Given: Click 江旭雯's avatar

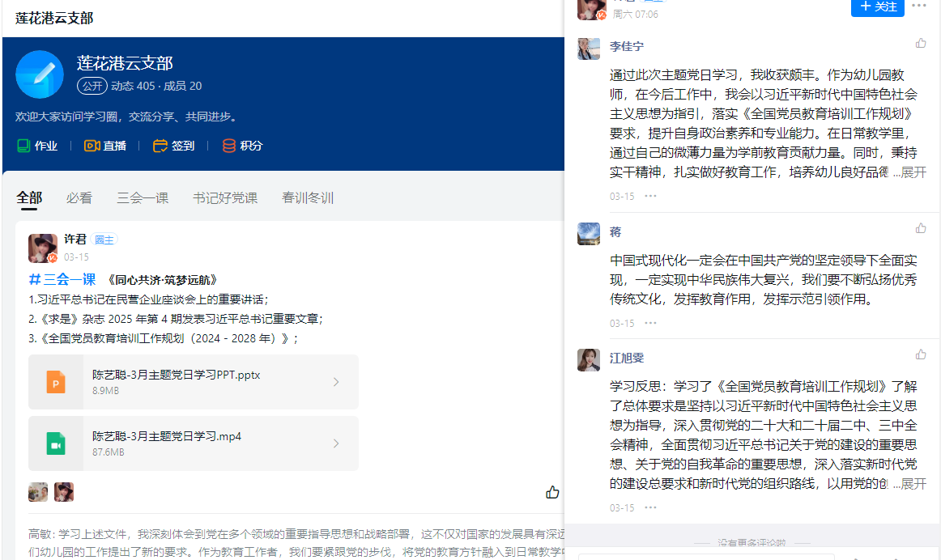Looking at the screenshot, I should coord(589,360).
